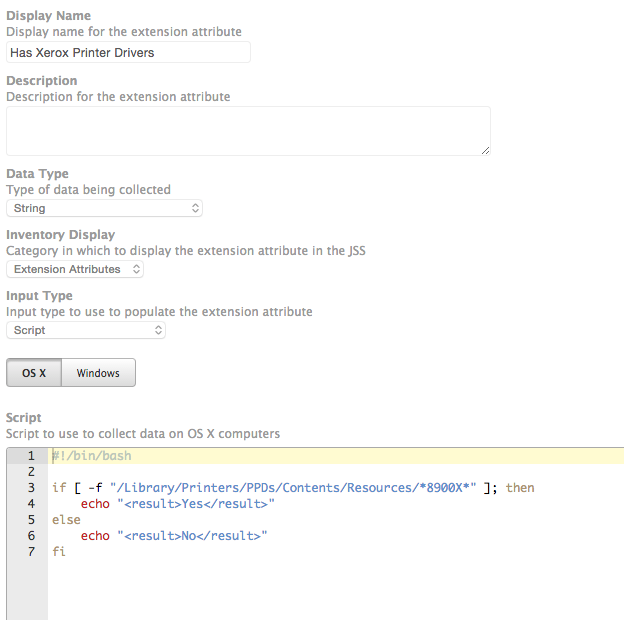Open the Input Type Script dropdown
The height and width of the screenshot is (620, 624).
click(x=86, y=330)
